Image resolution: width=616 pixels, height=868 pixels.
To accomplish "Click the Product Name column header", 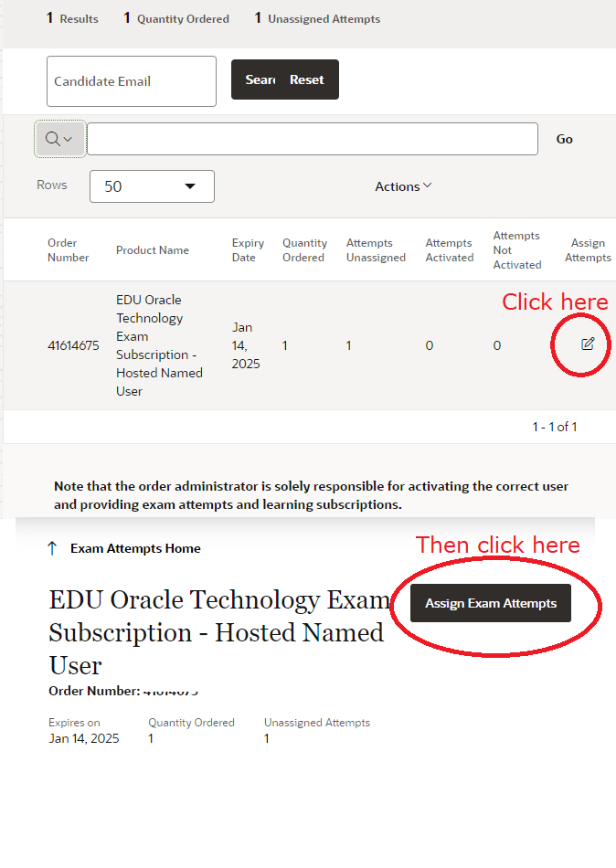I will (x=153, y=250).
